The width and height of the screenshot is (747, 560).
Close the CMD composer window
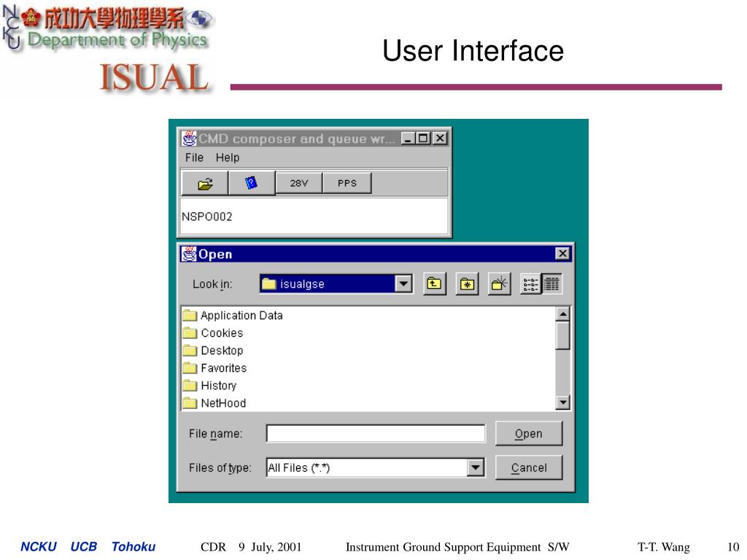(440, 139)
